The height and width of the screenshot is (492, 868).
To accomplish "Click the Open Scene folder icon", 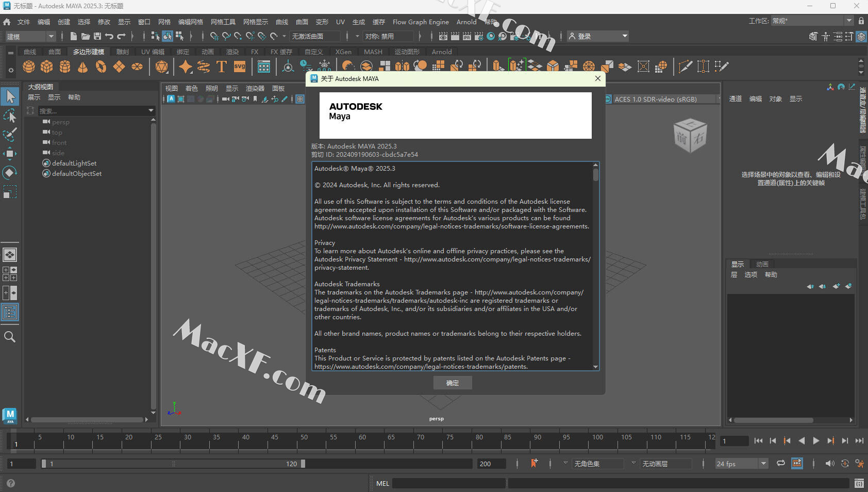I will point(86,36).
